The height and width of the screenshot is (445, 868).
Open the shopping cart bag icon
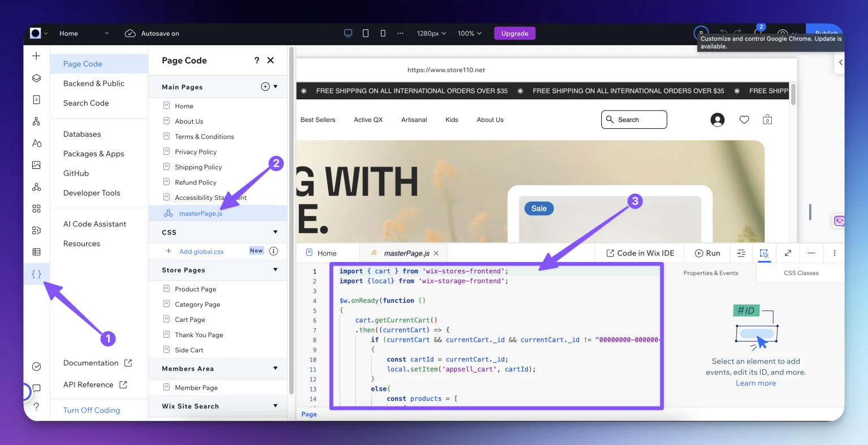[767, 120]
